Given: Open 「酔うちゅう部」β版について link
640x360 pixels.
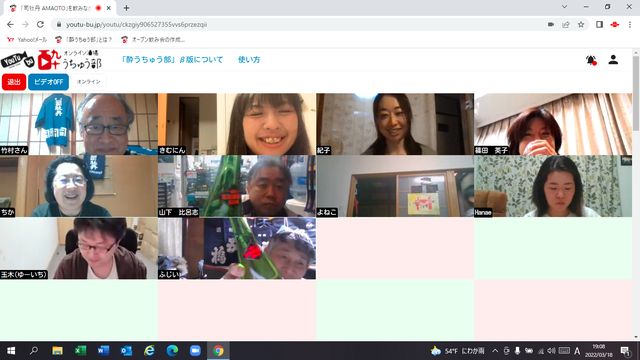Looking at the screenshot, I should coord(172,60).
